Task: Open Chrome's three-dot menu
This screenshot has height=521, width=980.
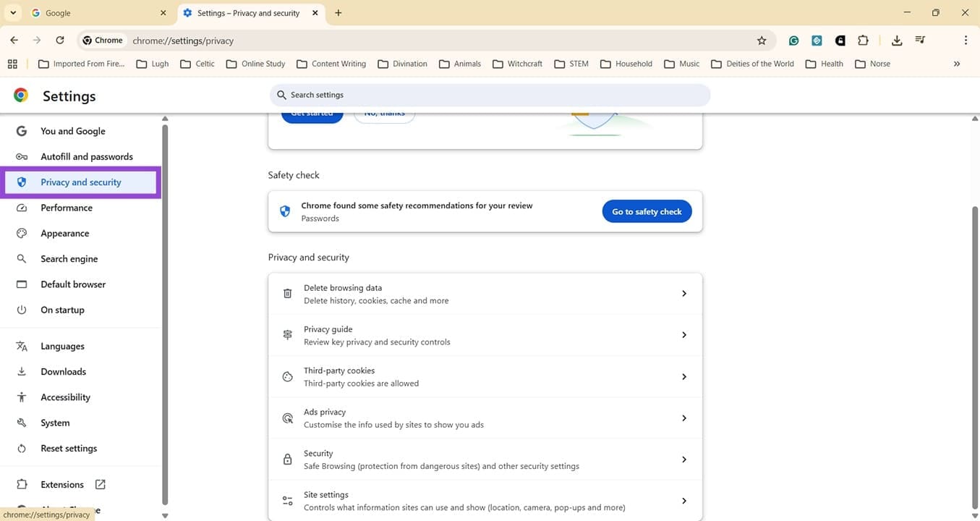Action: pyautogui.click(x=966, y=40)
